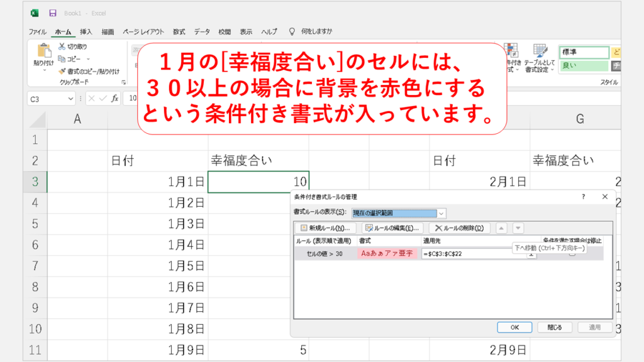The image size is (644, 362).
Task: Switch to the データ (Data) tab
Action: (202, 31)
